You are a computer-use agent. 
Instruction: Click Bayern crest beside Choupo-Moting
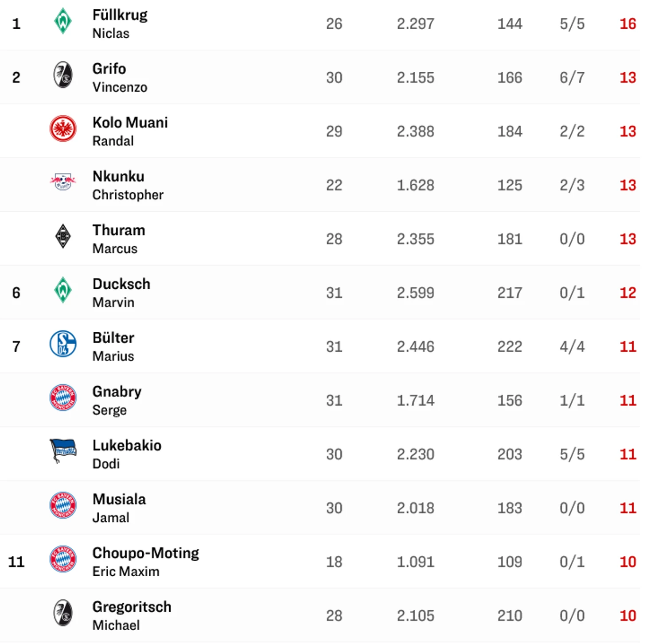[63, 559]
